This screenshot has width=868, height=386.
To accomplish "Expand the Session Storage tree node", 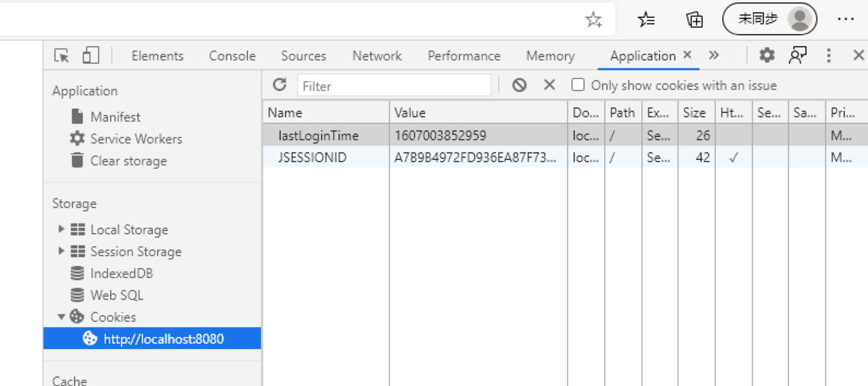I will coord(61,251).
